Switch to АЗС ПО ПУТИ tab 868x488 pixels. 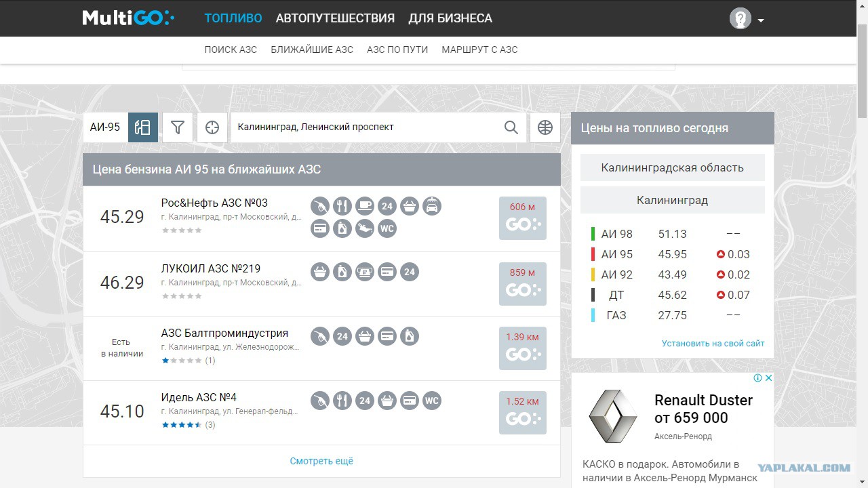[x=397, y=49]
